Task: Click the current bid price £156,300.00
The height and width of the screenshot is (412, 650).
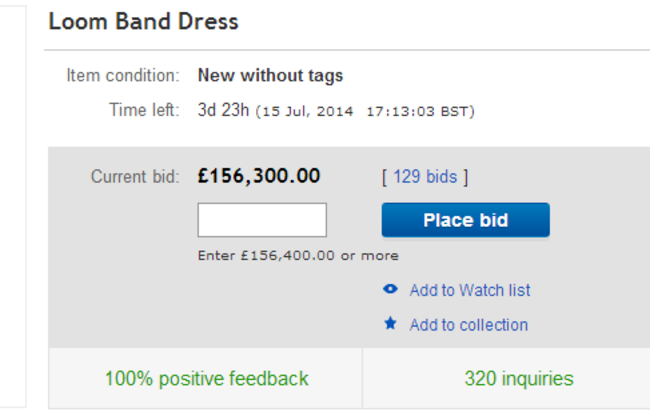Action: pos(259,176)
